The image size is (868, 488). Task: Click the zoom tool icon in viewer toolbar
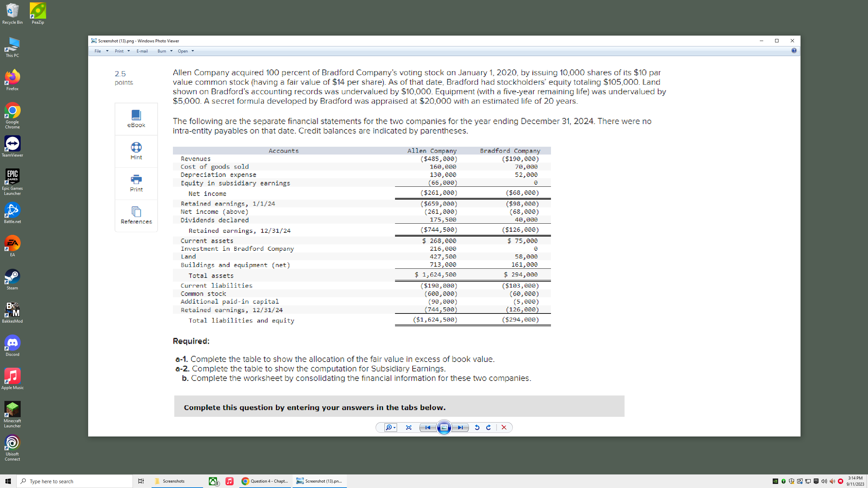388,427
